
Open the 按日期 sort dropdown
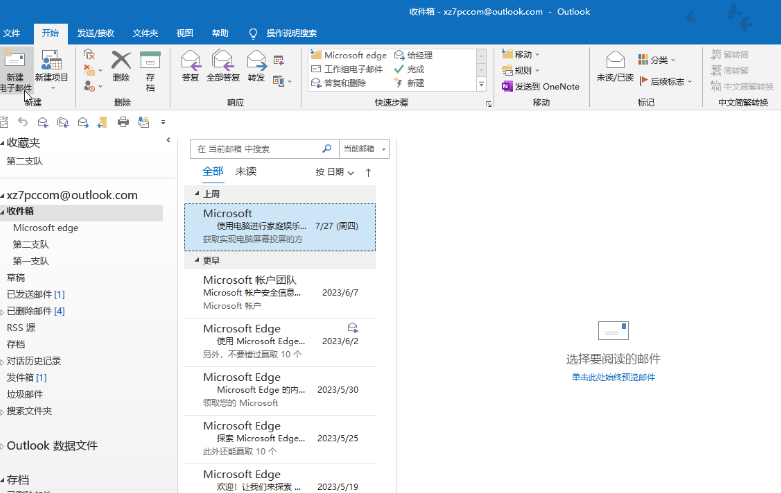(x=334, y=172)
